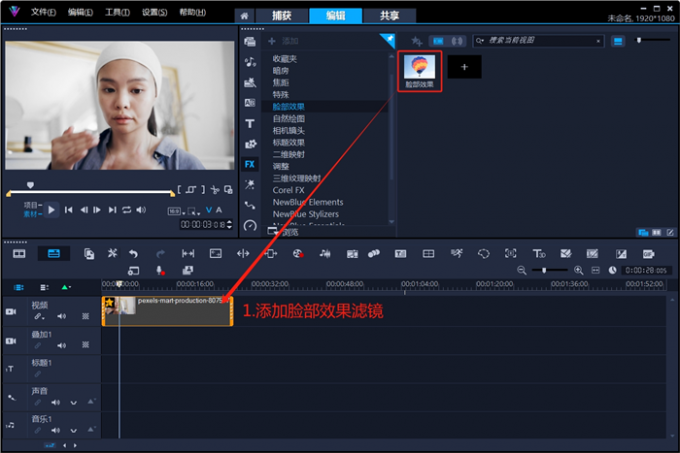The image size is (680, 453).
Task: Open the Media library panel icon
Action: (250, 42)
